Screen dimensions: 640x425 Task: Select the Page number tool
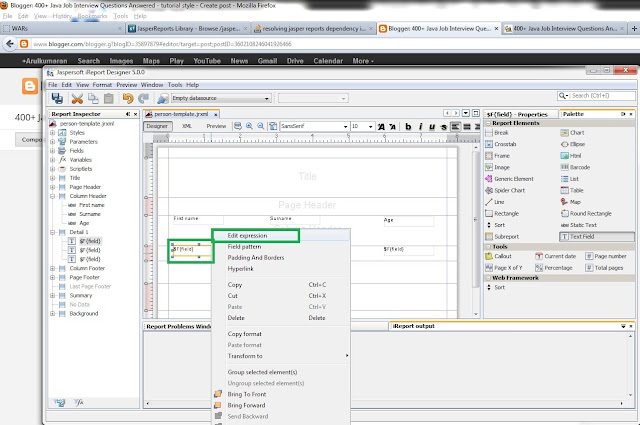click(606, 256)
